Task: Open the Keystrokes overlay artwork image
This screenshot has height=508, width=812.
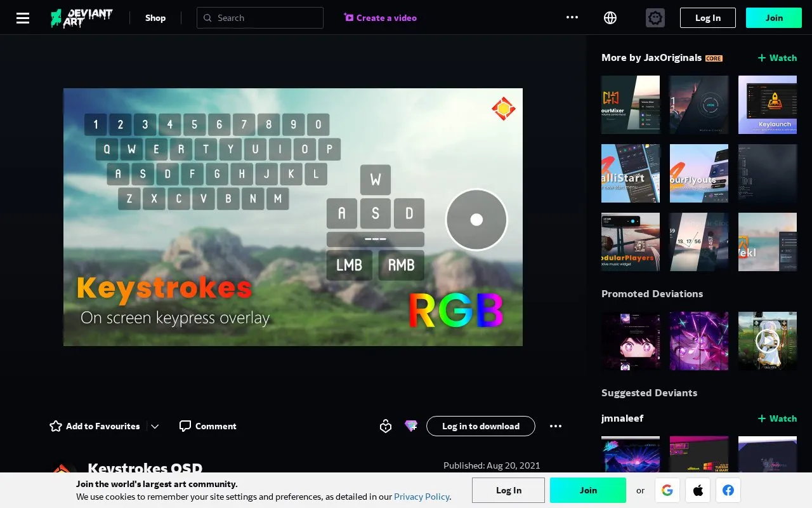Action: tap(293, 217)
